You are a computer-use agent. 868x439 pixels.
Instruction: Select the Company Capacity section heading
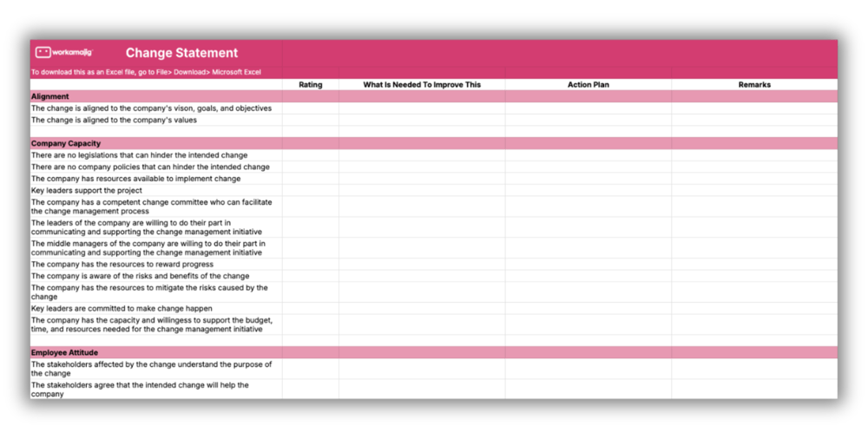[66, 143]
